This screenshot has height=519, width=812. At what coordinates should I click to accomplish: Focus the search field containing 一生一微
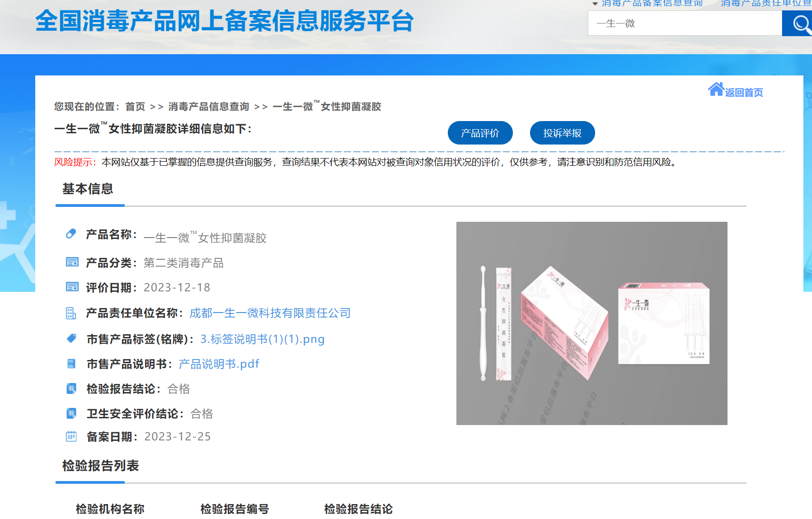click(685, 23)
